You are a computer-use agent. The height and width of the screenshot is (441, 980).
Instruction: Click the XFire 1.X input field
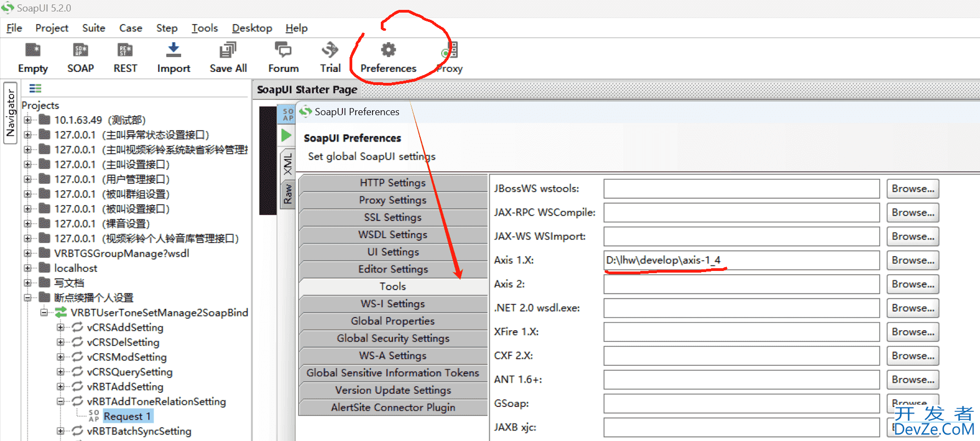[742, 332]
